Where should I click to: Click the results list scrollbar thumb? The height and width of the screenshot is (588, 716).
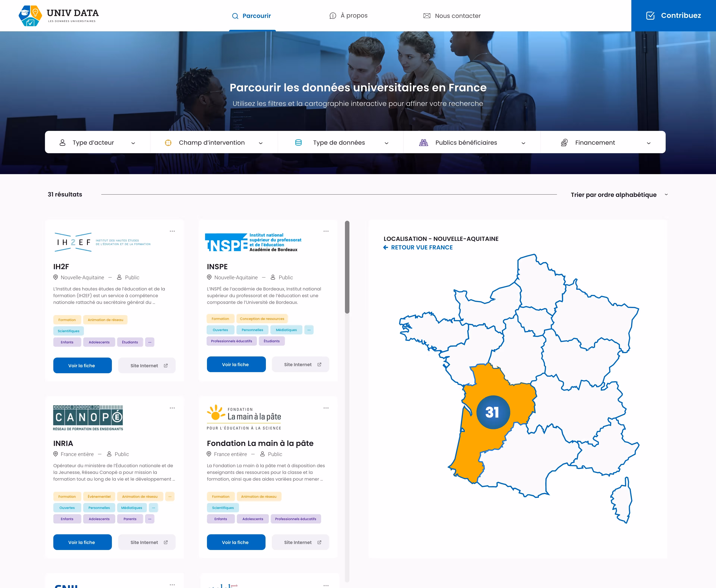pos(347,267)
